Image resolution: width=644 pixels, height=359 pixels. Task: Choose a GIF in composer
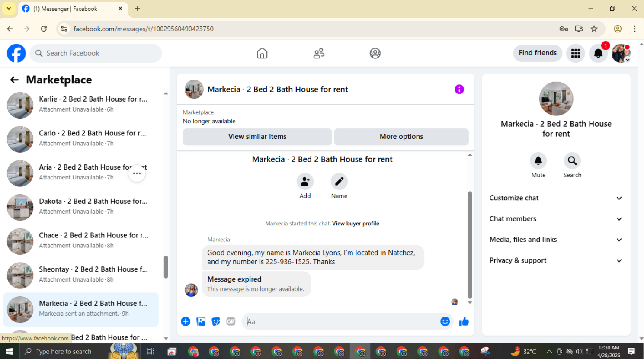231,321
